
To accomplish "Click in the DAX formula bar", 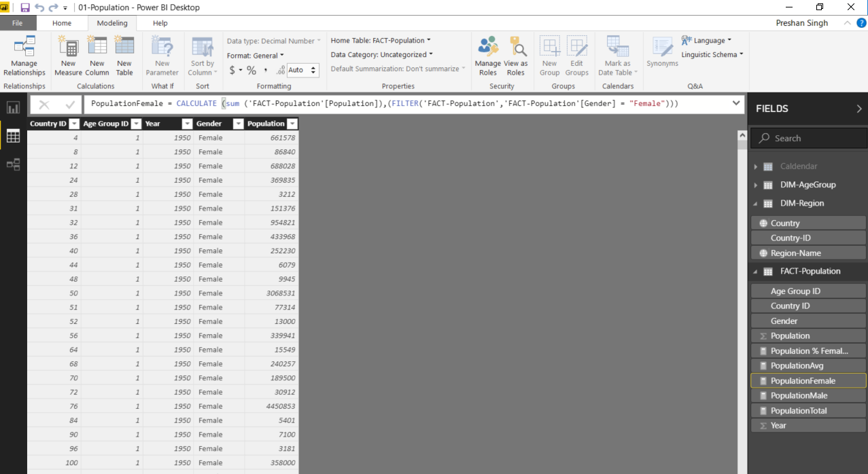I will click(408, 103).
